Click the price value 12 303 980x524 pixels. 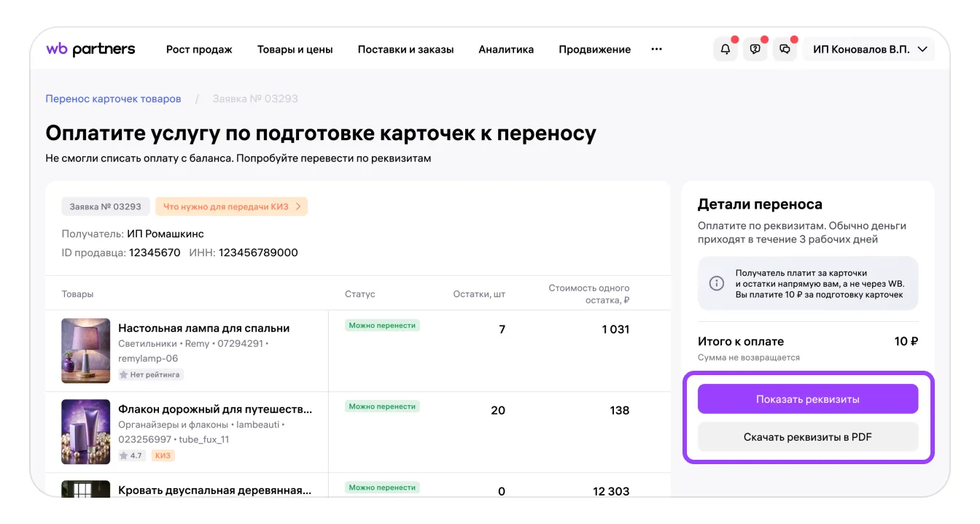[611, 491]
